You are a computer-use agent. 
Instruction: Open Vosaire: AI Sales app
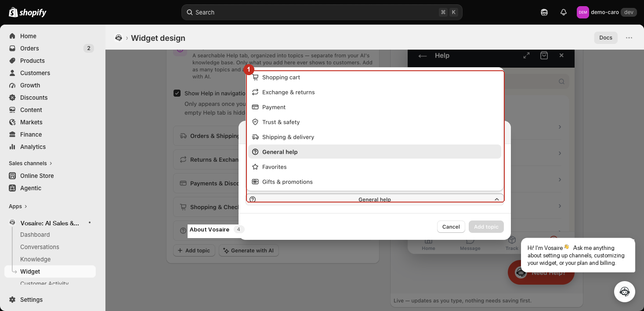[50, 223]
